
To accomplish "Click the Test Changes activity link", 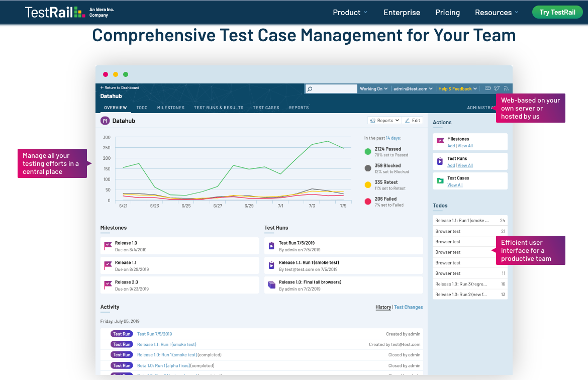I will [408, 307].
